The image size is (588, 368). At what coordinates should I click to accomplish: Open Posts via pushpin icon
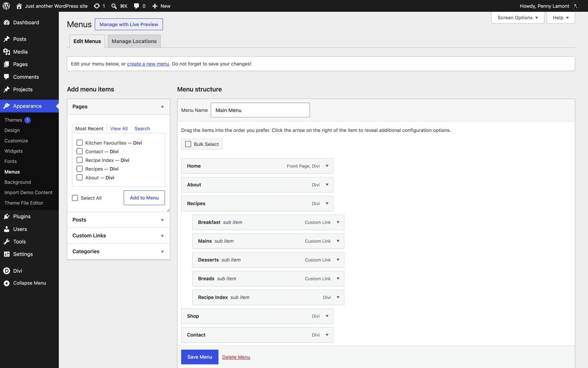[7, 39]
